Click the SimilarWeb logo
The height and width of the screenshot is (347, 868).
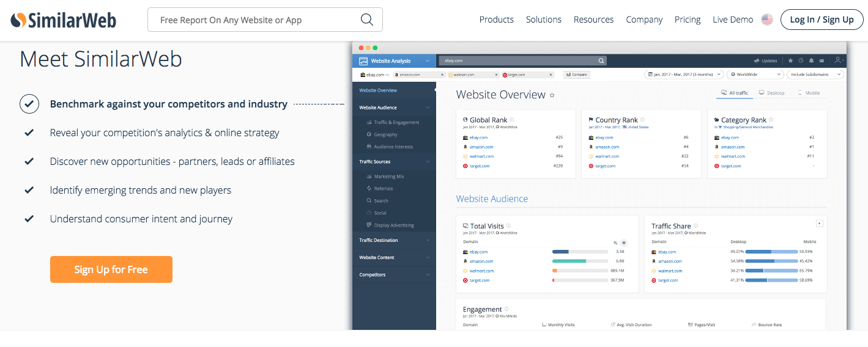point(64,20)
